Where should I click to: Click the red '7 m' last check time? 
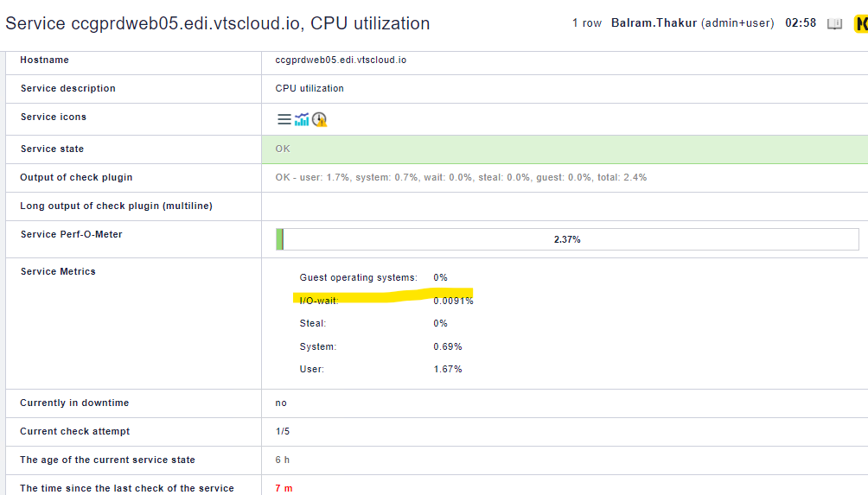tap(284, 488)
